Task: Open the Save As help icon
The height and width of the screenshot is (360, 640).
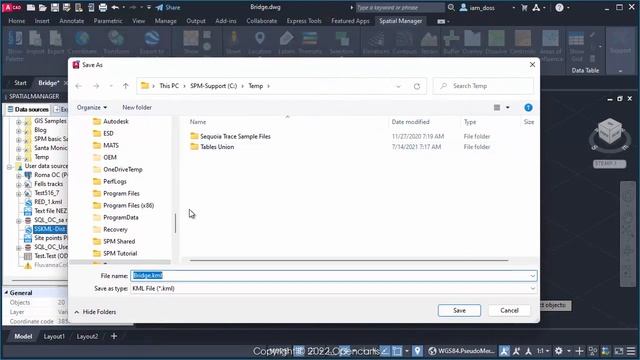Action: pos(528,108)
